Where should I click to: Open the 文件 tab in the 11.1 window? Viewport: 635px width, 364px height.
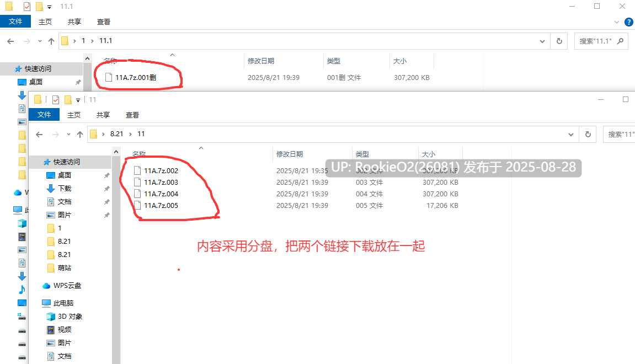pos(15,22)
